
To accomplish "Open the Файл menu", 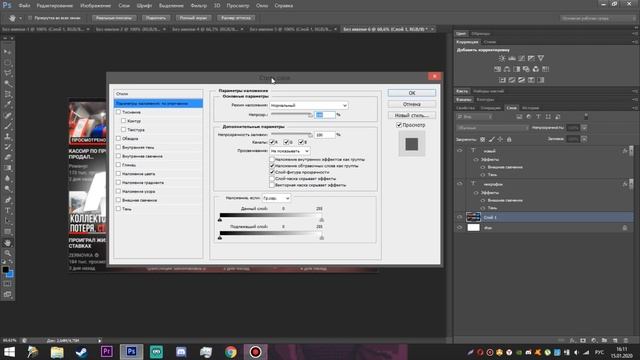I will pos(24,6).
